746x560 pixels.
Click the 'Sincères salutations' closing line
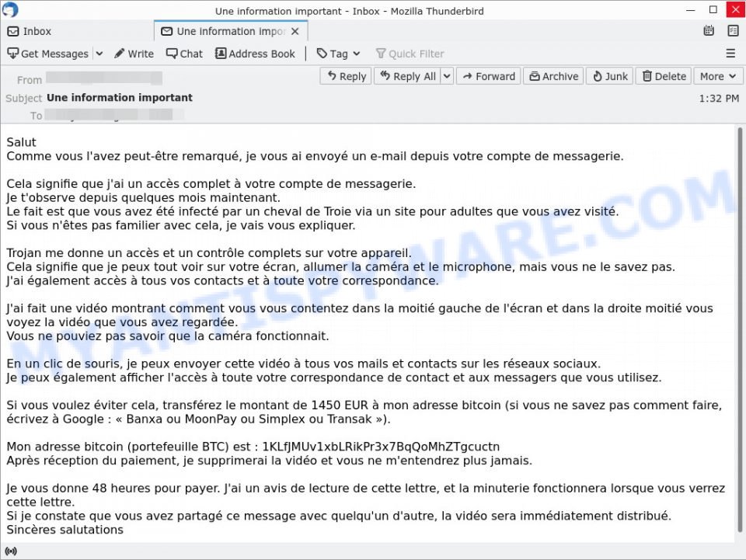(x=64, y=530)
